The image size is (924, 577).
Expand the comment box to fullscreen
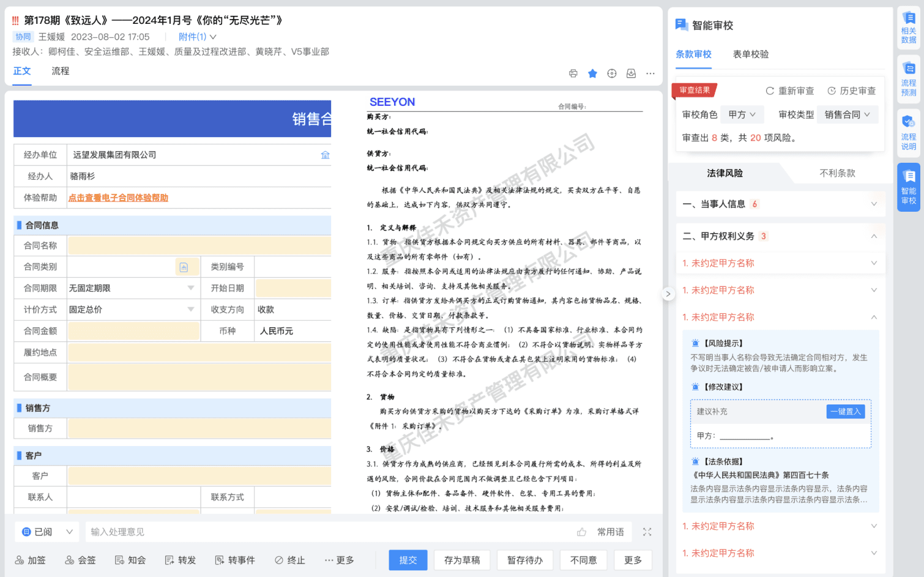(647, 532)
